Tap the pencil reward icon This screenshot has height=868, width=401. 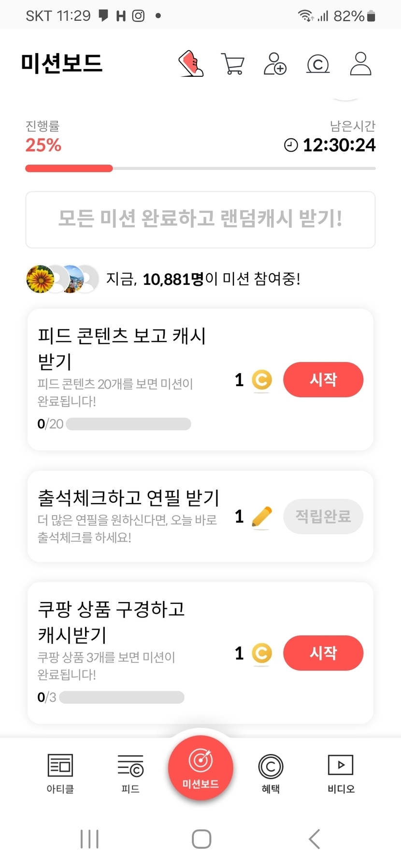pyautogui.click(x=262, y=517)
